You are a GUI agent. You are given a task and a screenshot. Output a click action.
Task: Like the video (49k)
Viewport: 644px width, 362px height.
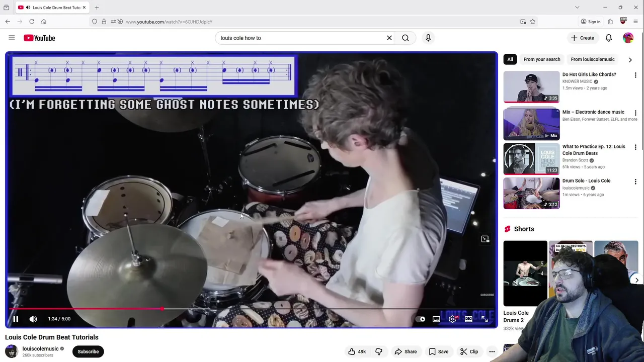point(357,351)
